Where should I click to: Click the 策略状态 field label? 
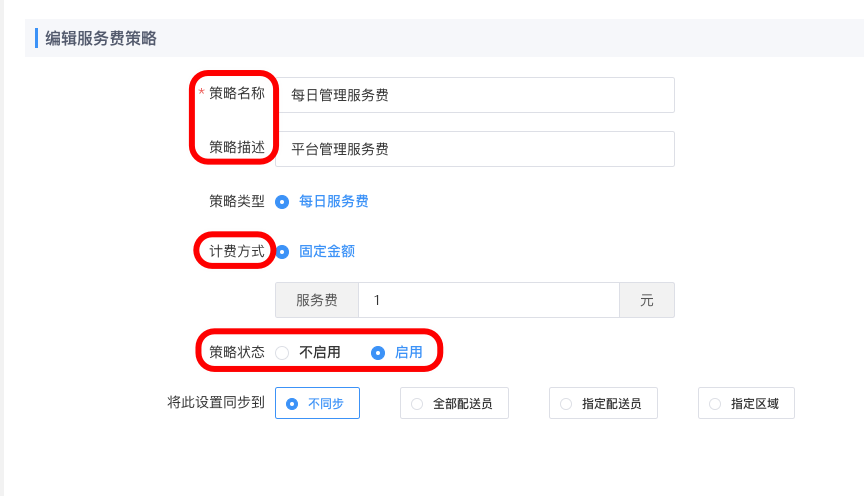(236, 352)
